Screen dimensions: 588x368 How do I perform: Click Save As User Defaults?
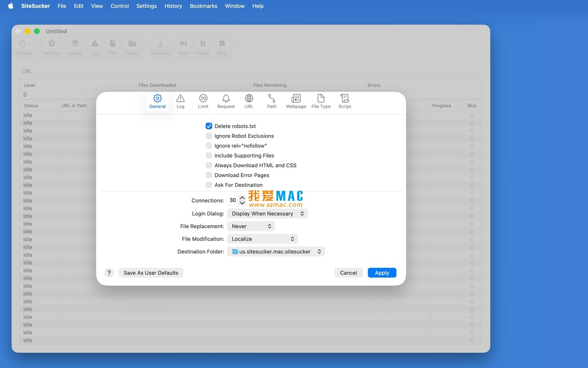click(x=151, y=273)
